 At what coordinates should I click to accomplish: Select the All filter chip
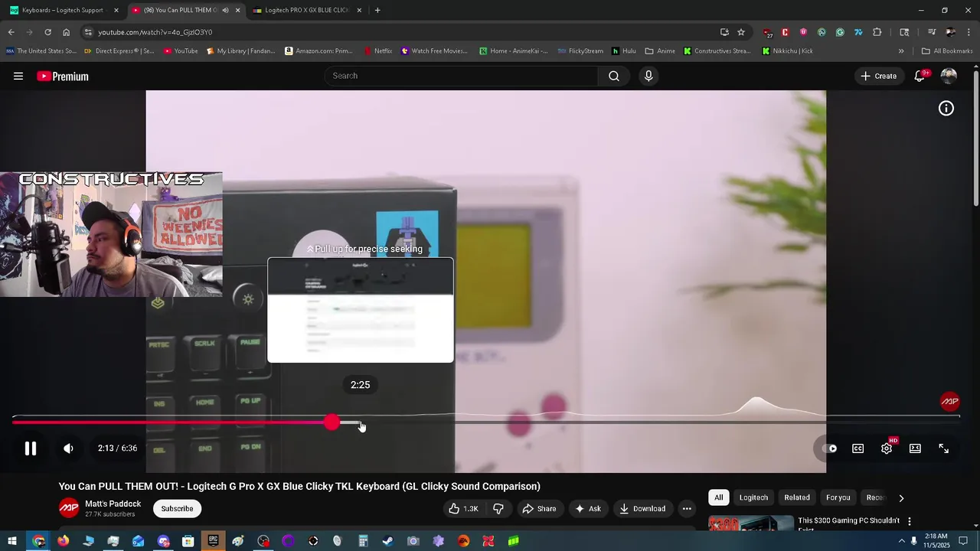point(718,497)
